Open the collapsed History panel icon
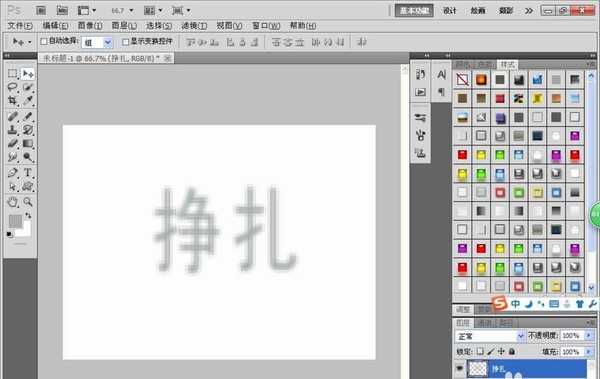The image size is (600, 379). click(x=420, y=74)
